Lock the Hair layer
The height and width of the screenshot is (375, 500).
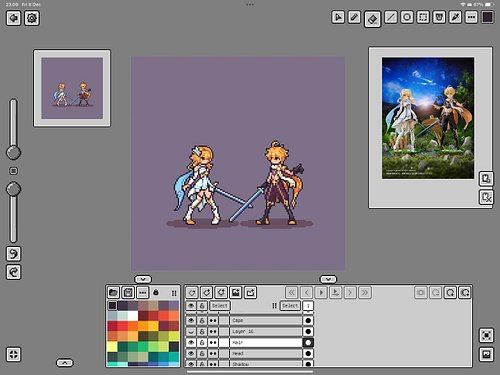(202, 342)
